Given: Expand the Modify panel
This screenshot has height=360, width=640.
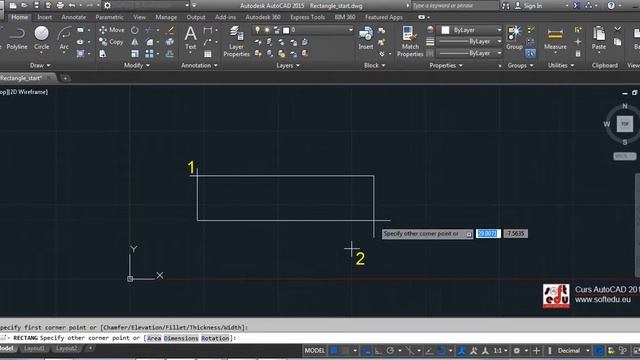Looking at the screenshot, I should [x=137, y=65].
